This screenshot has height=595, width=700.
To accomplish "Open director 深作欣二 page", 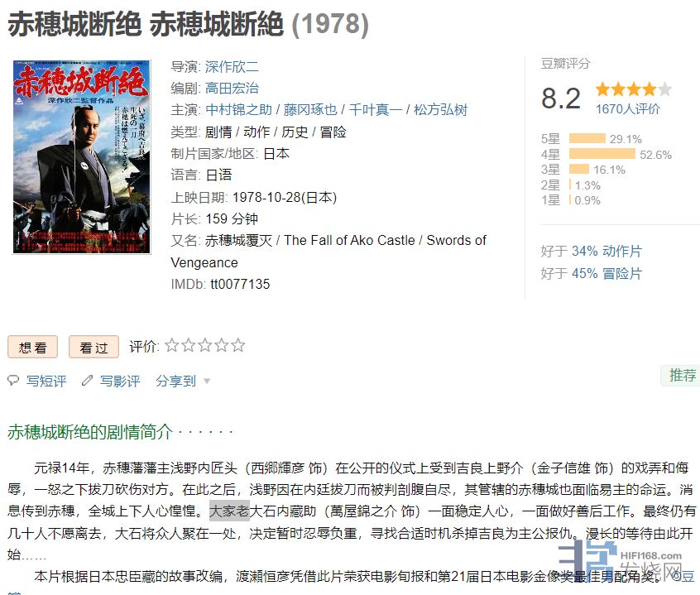I will click(x=233, y=66).
